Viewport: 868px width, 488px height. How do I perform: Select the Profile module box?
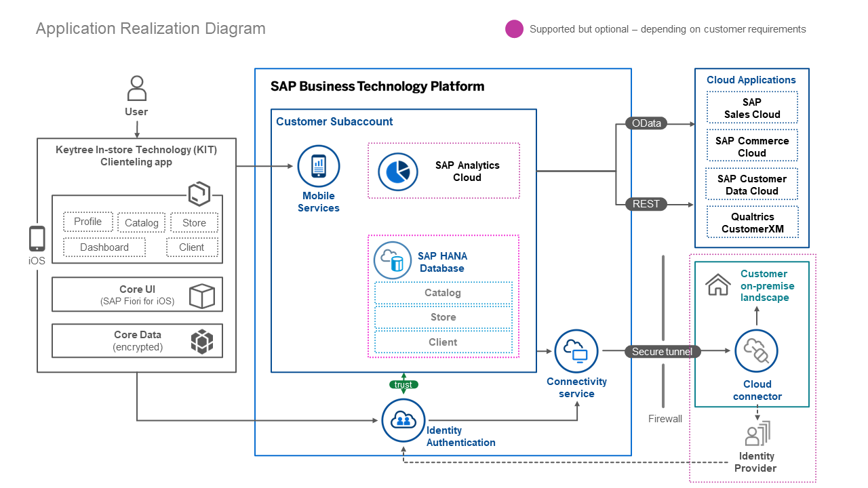[x=88, y=222]
